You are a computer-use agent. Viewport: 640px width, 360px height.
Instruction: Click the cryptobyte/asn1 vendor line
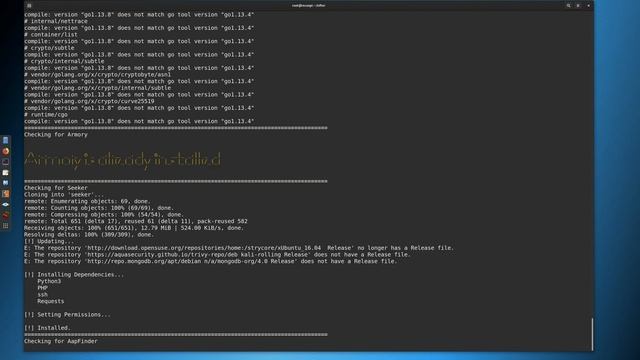98,75
